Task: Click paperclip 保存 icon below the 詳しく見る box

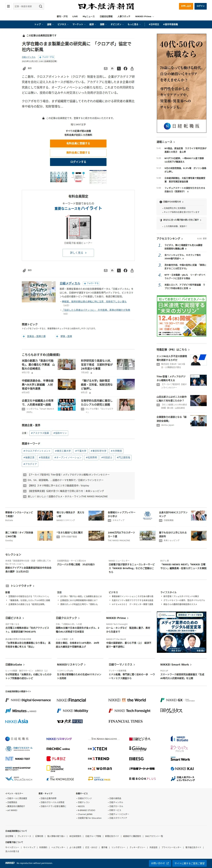Action: tap(24, 270)
